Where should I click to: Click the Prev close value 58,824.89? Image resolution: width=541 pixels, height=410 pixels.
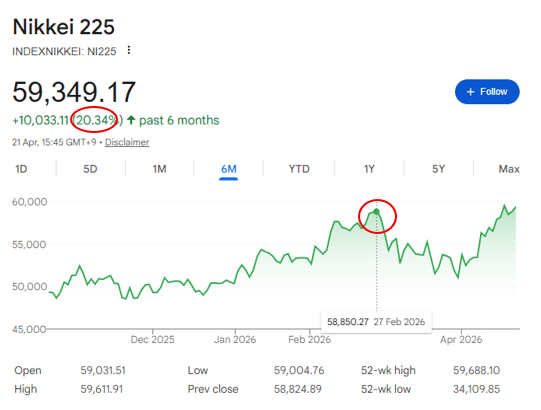click(x=297, y=389)
